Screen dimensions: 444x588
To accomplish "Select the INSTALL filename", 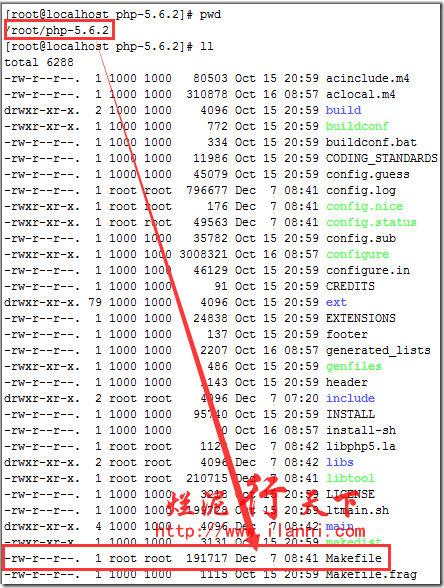I will [350, 414].
